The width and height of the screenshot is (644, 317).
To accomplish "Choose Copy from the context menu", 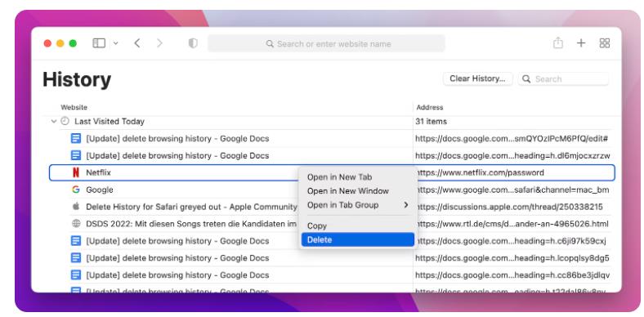I will [x=317, y=225].
